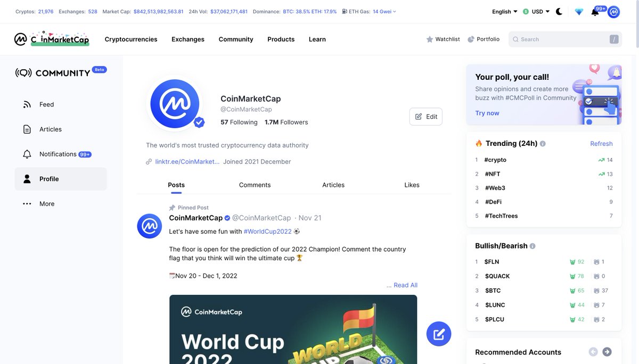Image resolution: width=639 pixels, height=364 pixels.
Task: Click the Try now link
Action: click(487, 113)
